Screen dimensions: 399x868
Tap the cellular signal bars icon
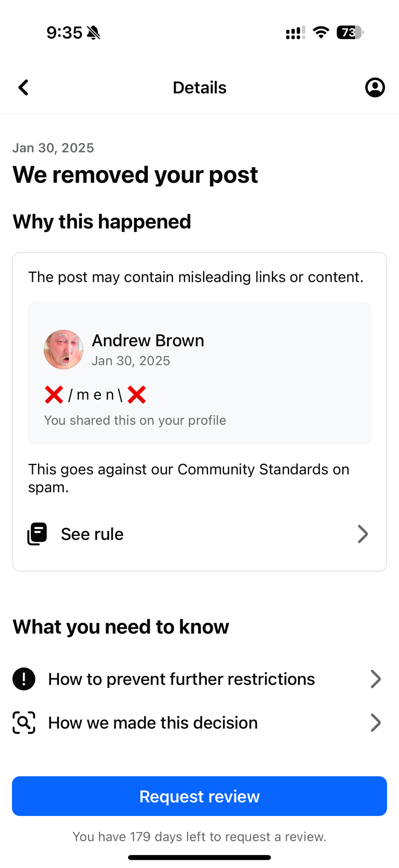tap(295, 33)
